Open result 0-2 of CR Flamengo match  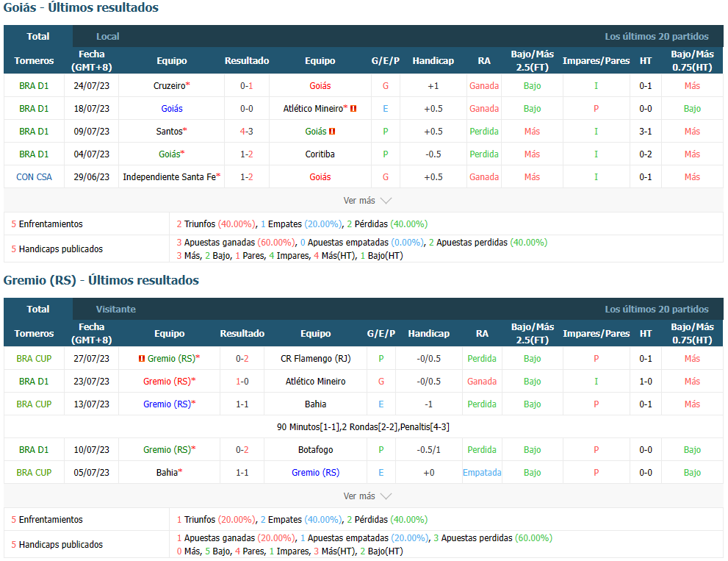242,359
